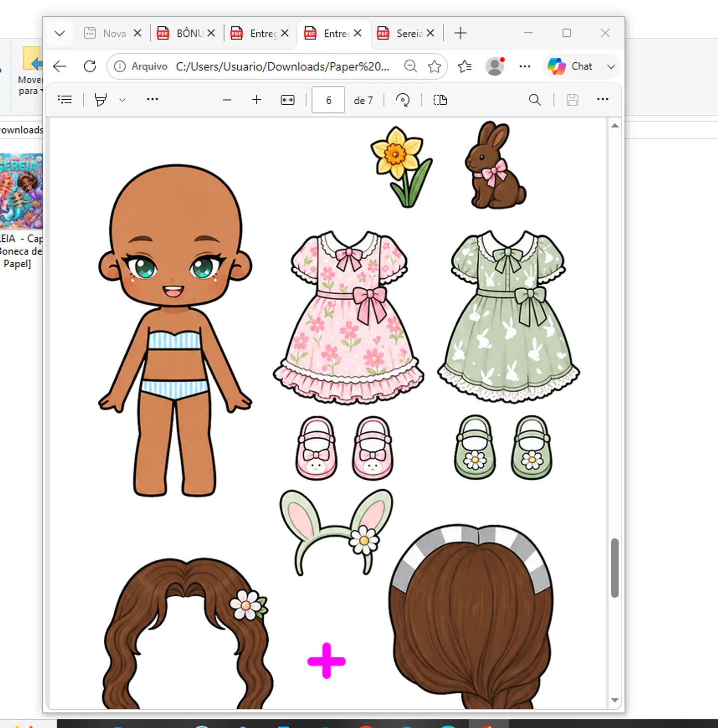718x728 pixels.
Task: Close the first Entreg PDF tab
Action: point(285,33)
